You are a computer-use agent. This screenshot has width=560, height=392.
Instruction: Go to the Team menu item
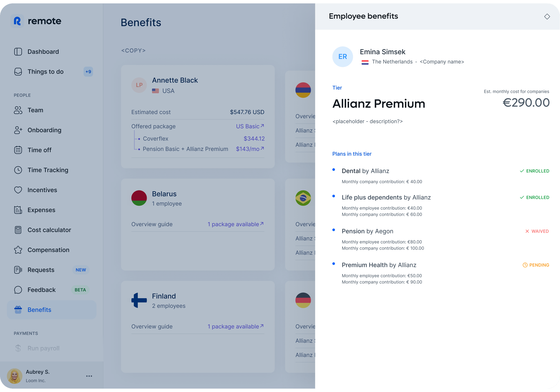35,110
